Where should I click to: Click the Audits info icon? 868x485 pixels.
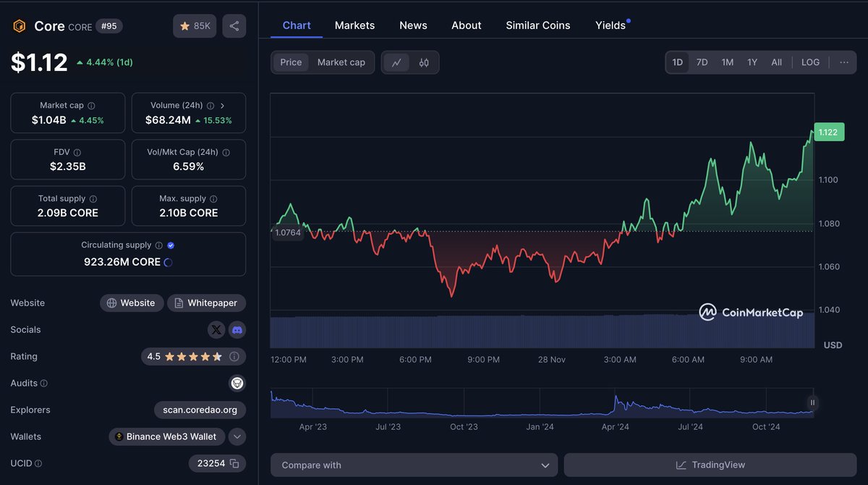pos(43,384)
